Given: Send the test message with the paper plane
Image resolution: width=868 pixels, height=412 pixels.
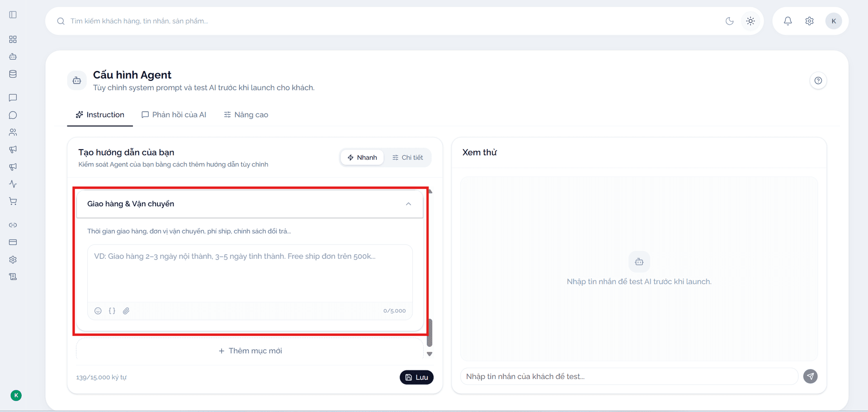Looking at the screenshot, I should pyautogui.click(x=810, y=376).
